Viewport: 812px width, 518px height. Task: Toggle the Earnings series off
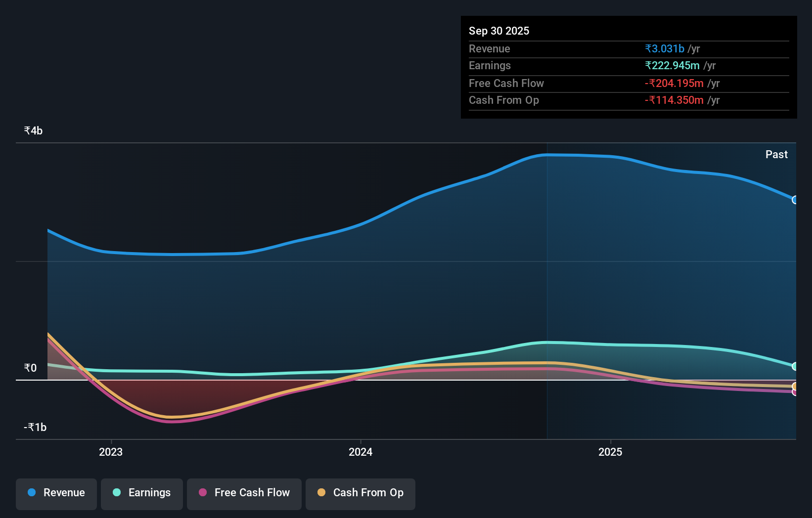(x=142, y=493)
